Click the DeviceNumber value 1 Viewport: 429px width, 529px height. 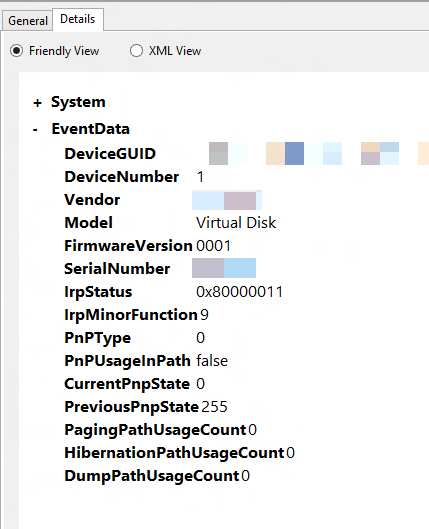[200, 177]
